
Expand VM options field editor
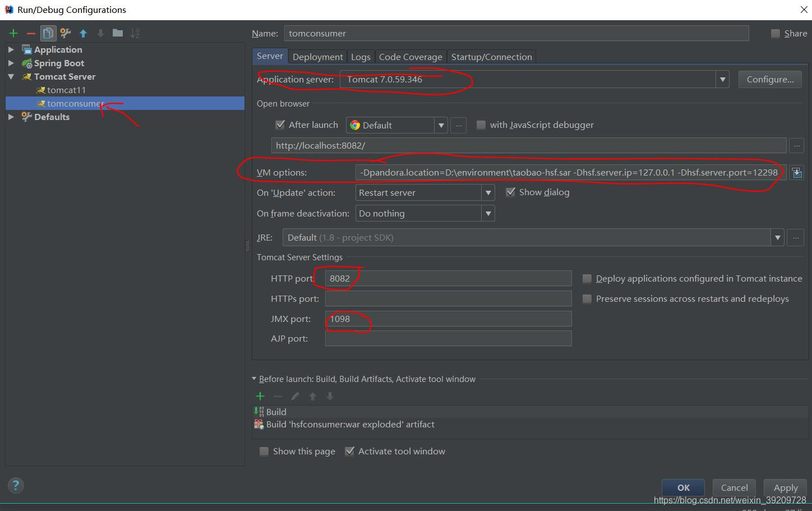click(x=796, y=173)
